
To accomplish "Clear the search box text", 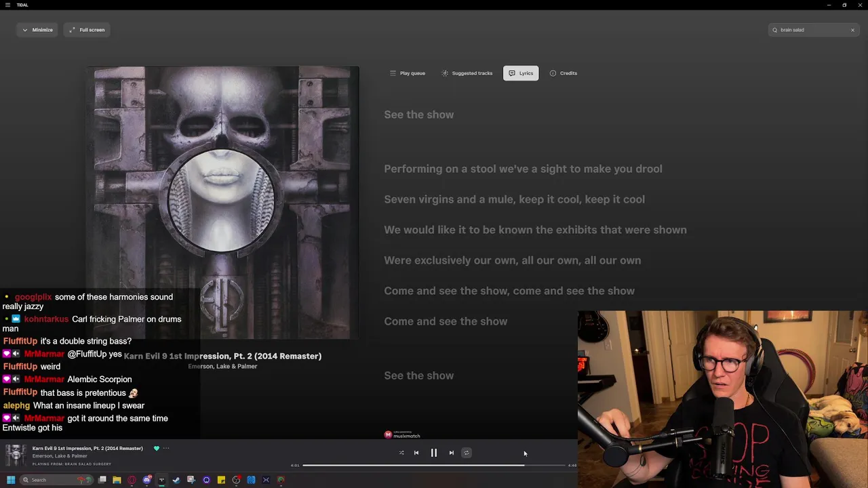I will point(852,30).
